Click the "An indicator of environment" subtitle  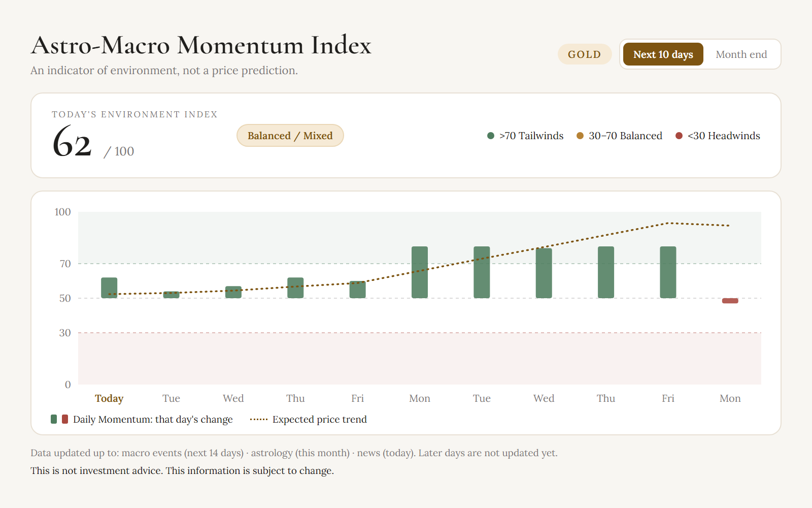click(164, 70)
